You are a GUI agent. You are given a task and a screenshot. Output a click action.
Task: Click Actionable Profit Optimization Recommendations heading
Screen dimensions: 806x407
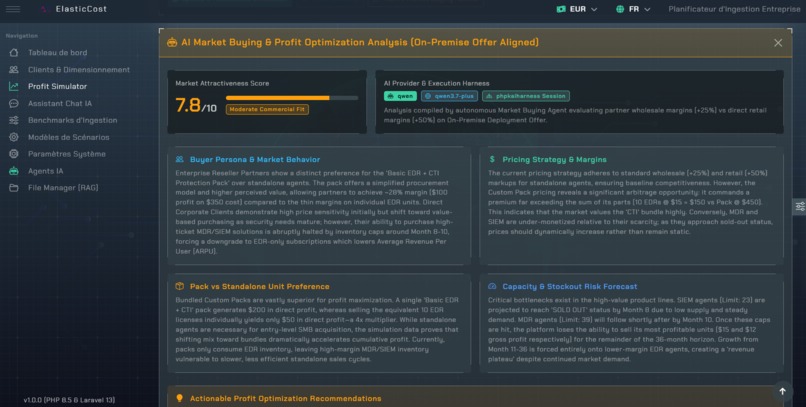285,398
